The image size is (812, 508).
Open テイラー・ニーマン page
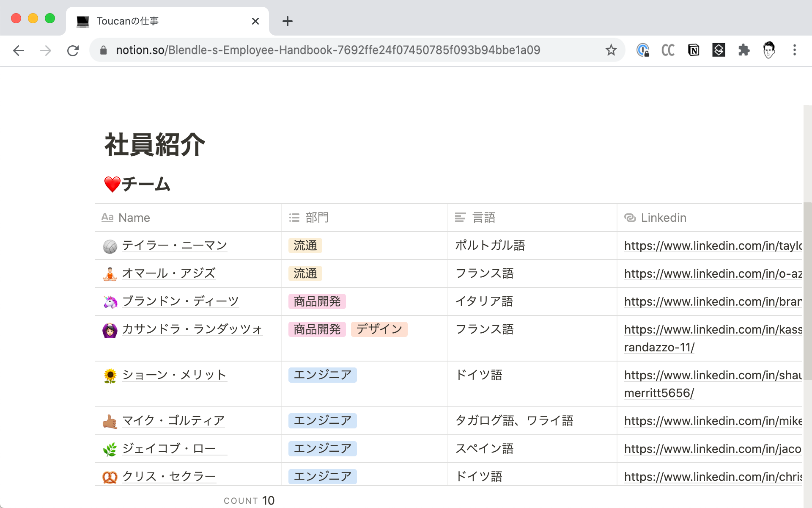coord(174,246)
